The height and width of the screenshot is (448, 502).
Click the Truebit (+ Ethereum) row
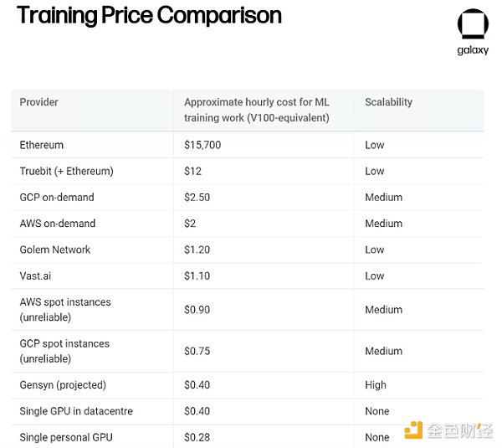click(x=66, y=171)
